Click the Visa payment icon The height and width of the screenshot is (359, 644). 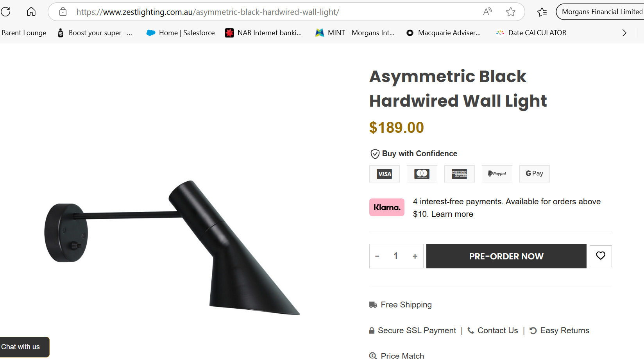pos(385,174)
